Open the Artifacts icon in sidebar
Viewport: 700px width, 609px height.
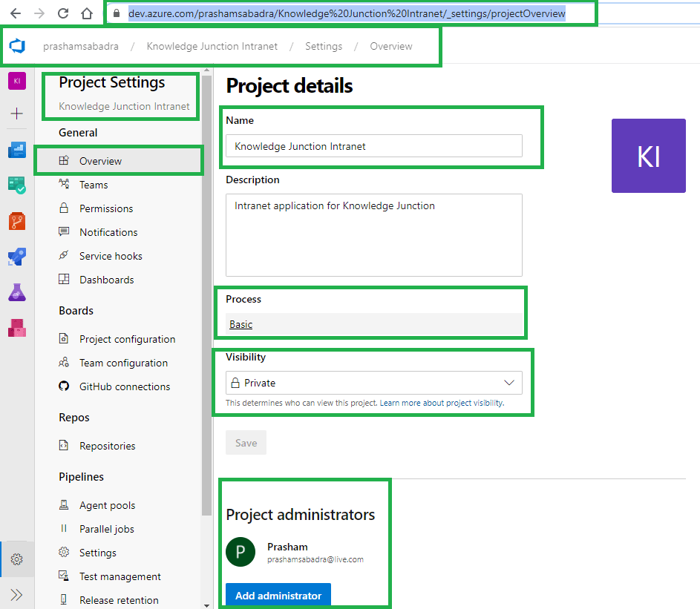click(x=17, y=328)
